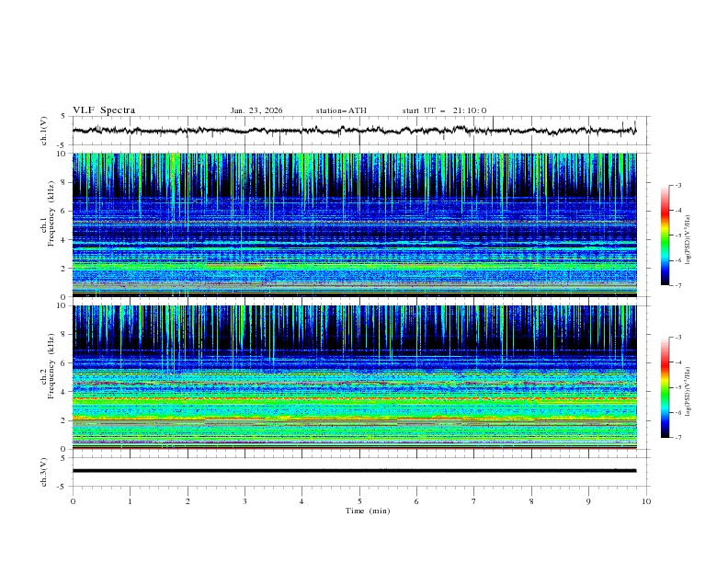Click the 'Time (min)' axis label

coord(368,511)
